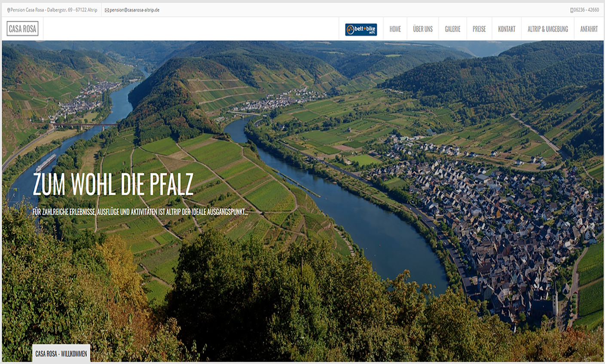Open the Home menu item

[395, 29]
